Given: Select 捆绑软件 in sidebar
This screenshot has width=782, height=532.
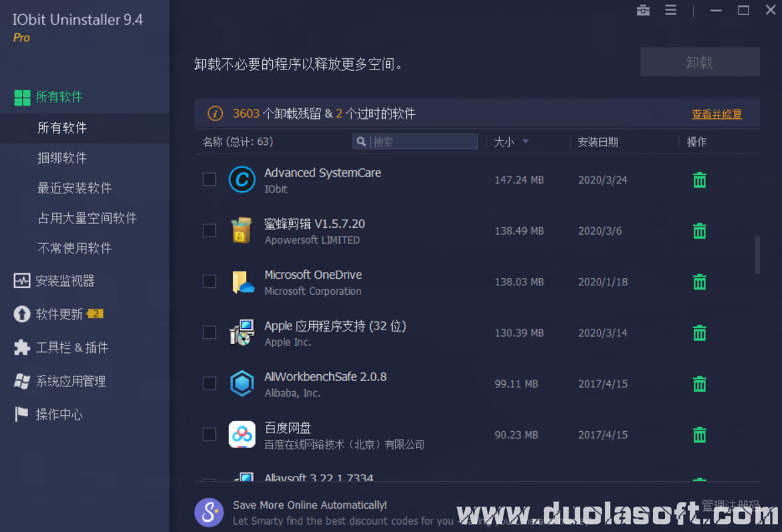Looking at the screenshot, I should point(62,158).
